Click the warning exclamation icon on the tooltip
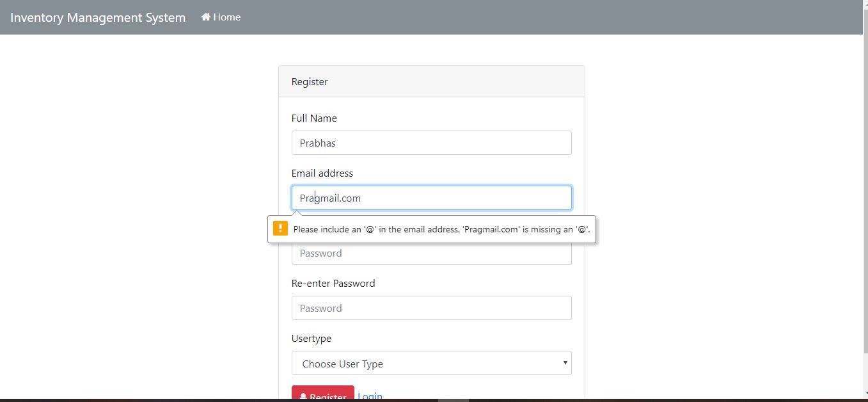The height and width of the screenshot is (402, 868). (280, 228)
